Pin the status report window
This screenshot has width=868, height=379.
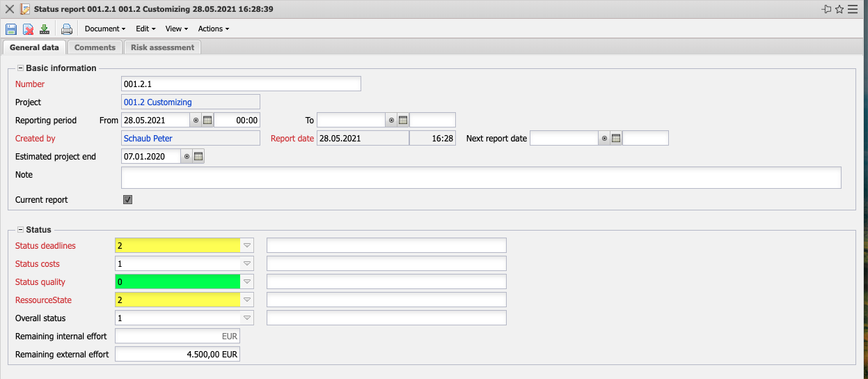point(826,9)
